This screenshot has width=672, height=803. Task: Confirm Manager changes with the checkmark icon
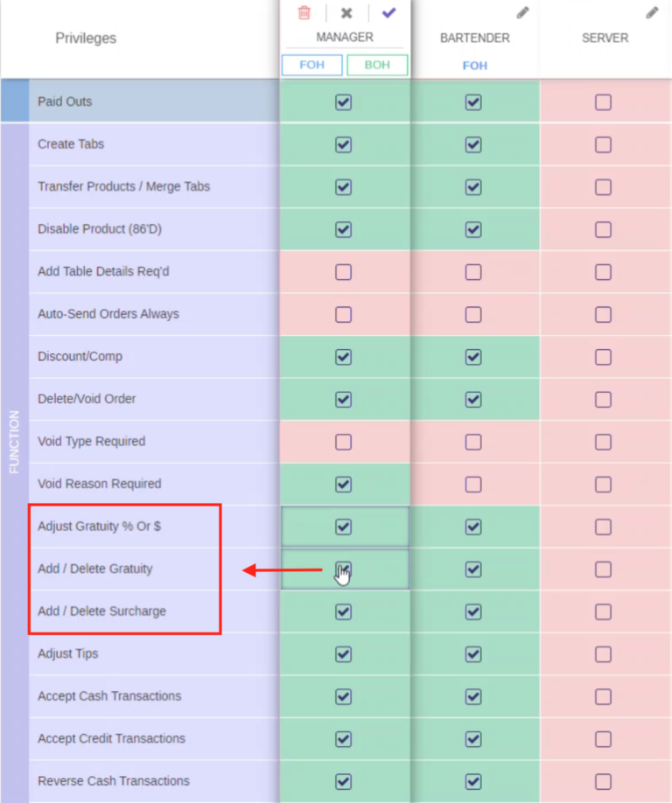click(x=388, y=12)
